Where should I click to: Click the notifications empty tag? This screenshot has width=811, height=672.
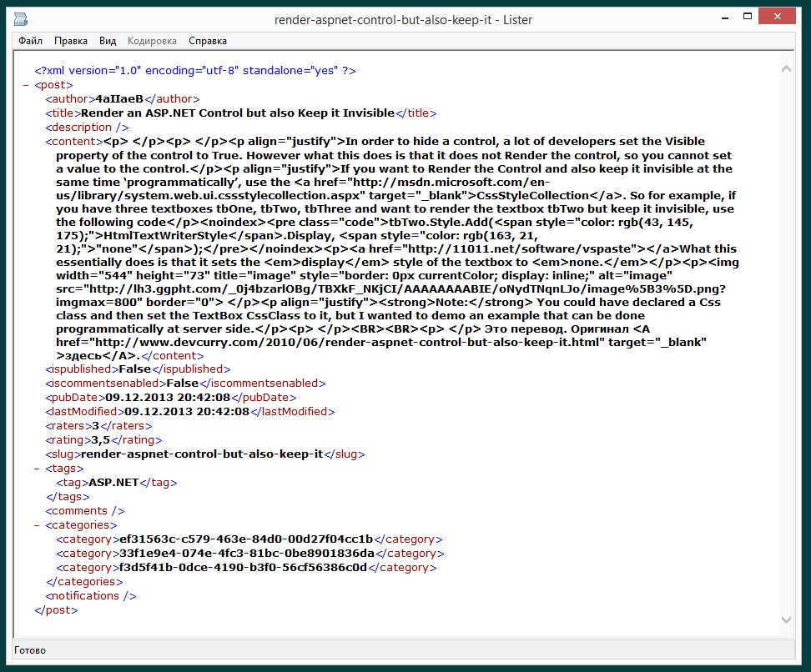(x=90, y=596)
